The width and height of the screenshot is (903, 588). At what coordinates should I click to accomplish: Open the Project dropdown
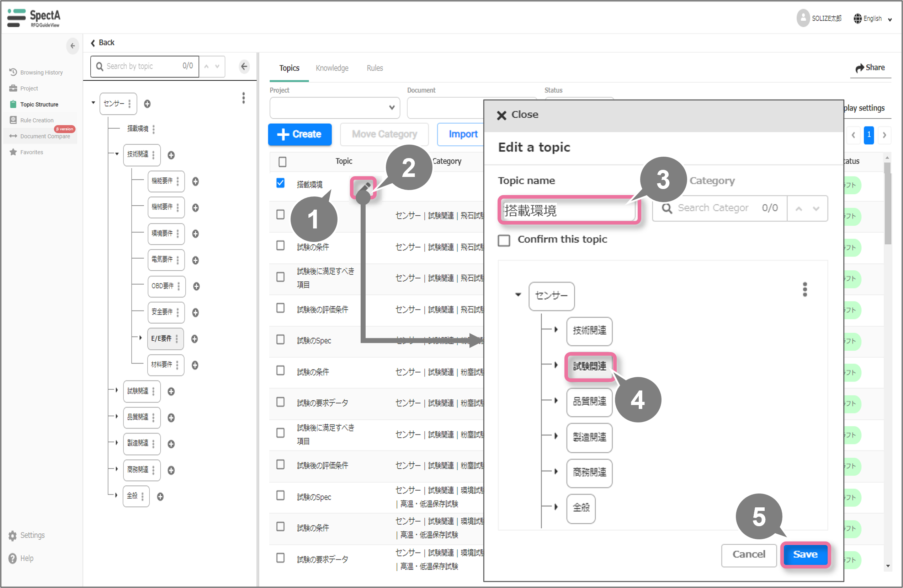tap(334, 108)
